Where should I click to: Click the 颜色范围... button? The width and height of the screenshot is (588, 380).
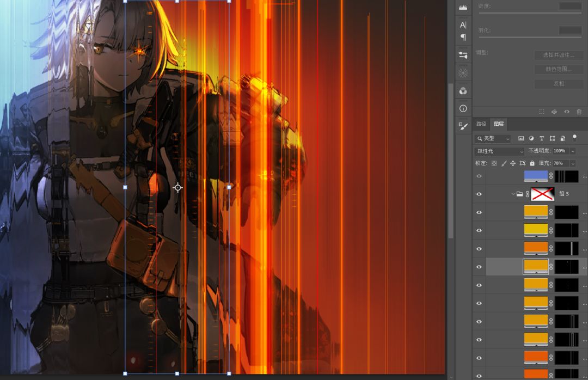point(558,69)
